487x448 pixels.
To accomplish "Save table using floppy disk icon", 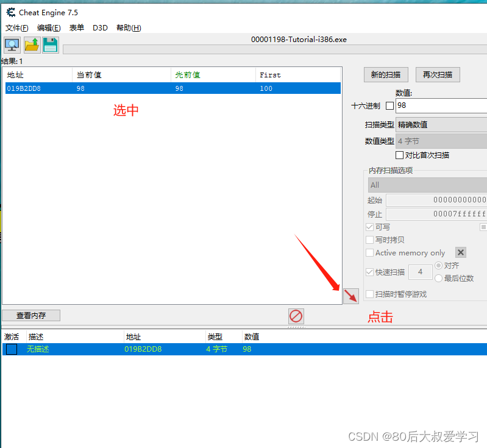I will point(51,45).
